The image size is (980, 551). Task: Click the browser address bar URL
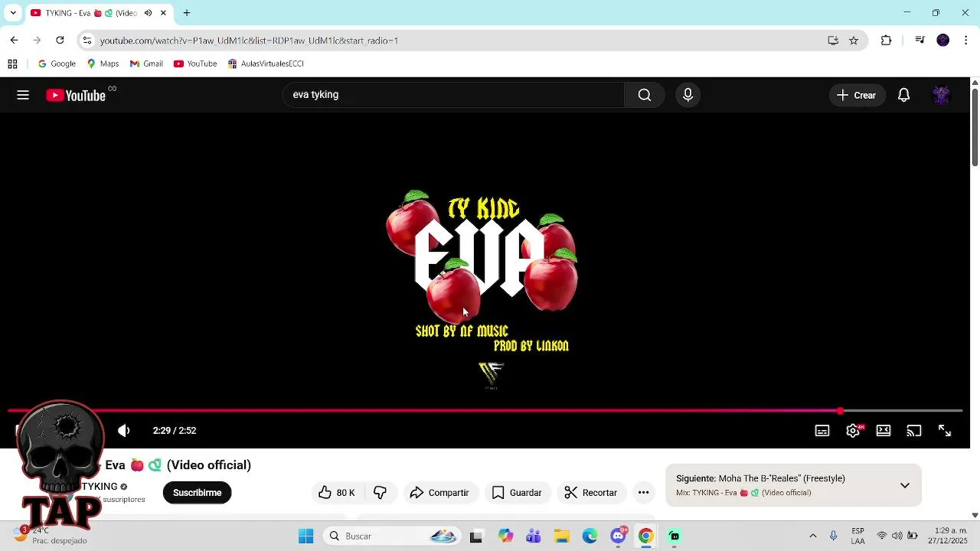[x=249, y=41]
